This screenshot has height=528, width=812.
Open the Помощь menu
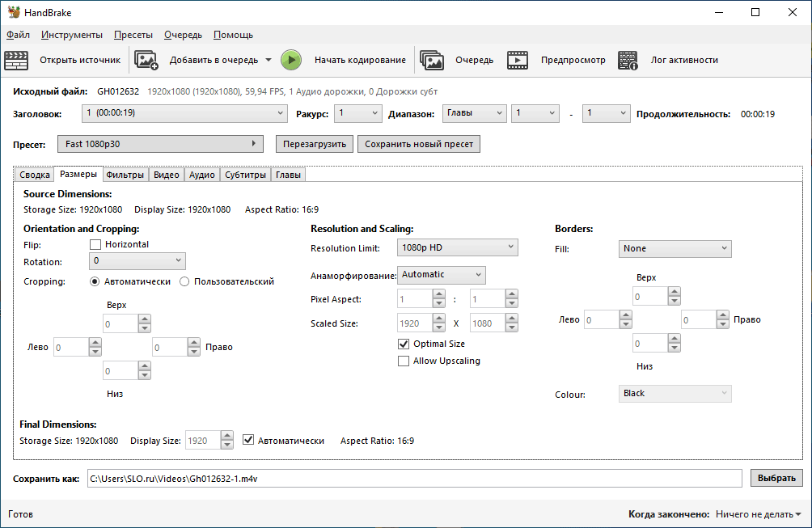click(x=233, y=35)
